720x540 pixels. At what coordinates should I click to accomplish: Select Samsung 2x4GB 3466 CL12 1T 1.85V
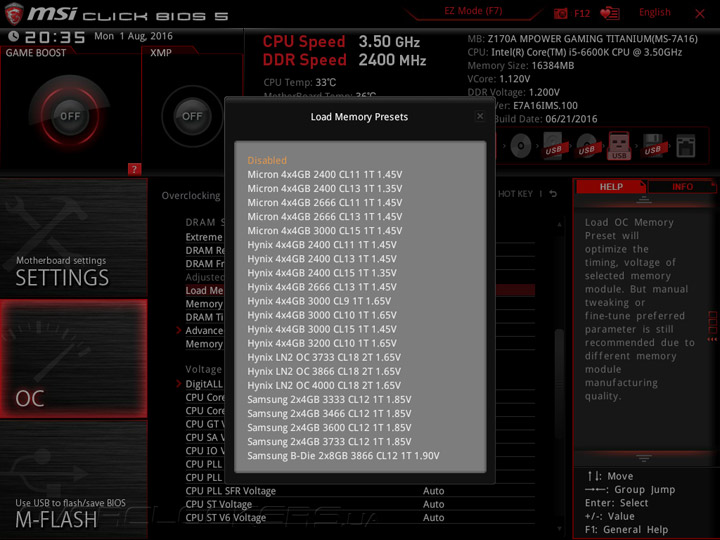click(x=329, y=413)
